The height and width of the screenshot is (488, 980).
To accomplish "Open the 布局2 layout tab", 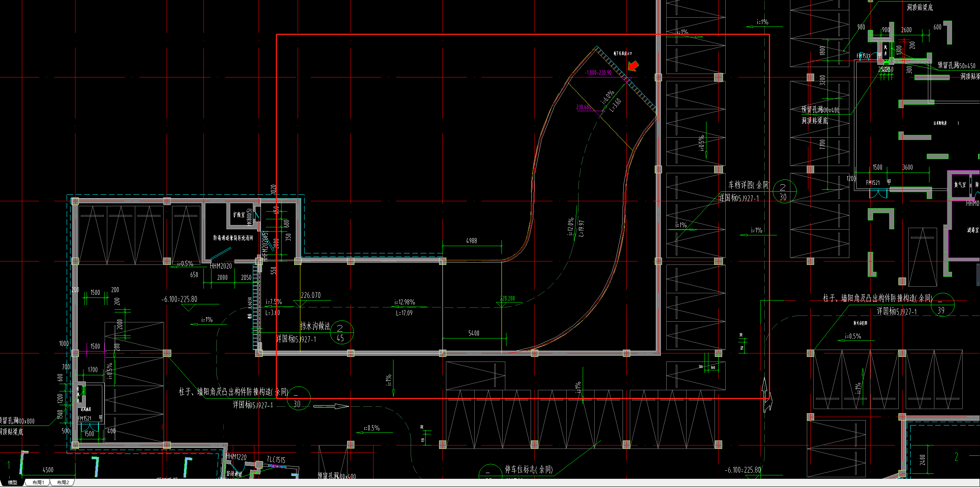I will coord(62,482).
